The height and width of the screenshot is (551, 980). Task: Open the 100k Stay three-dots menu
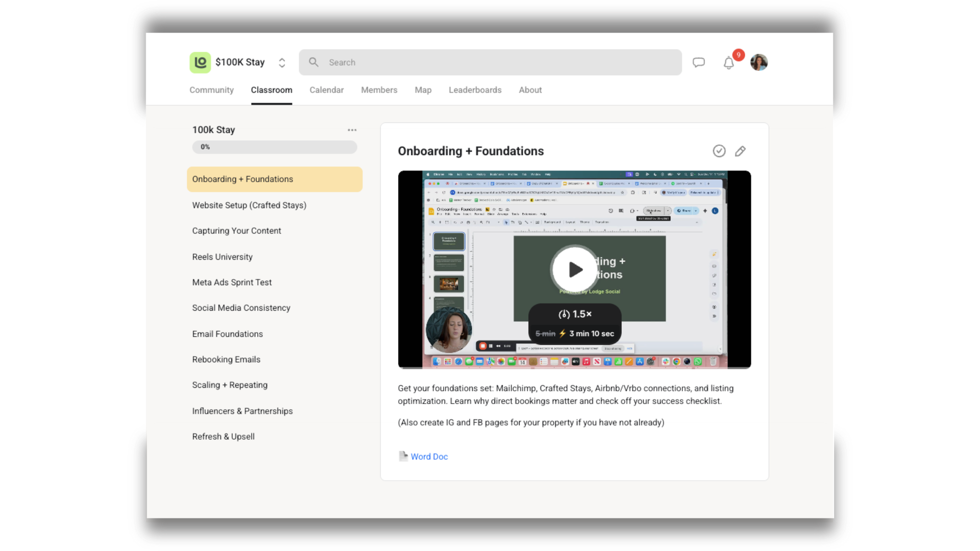352,130
